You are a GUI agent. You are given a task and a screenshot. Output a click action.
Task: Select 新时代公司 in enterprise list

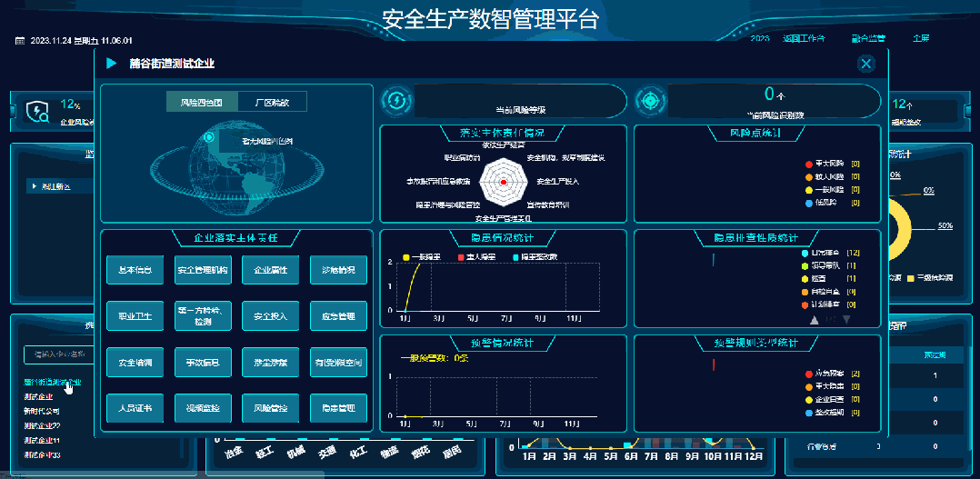tap(42, 411)
